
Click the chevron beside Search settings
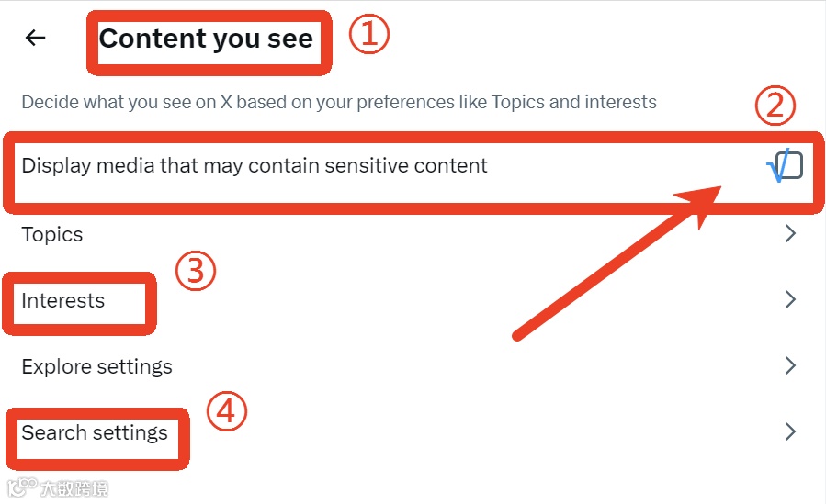coord(790,431)
